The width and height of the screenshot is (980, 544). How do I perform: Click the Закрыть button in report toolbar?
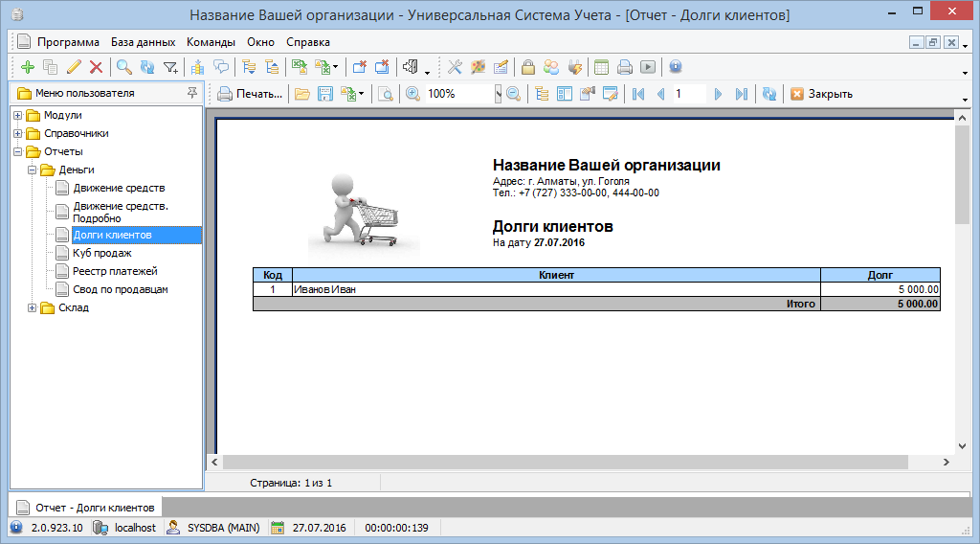tap(821, 94)
